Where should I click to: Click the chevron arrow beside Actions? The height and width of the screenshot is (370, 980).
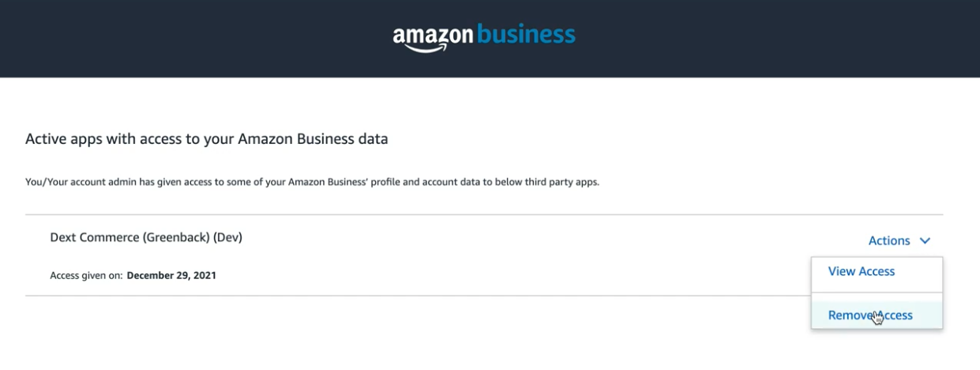(925, 240)
